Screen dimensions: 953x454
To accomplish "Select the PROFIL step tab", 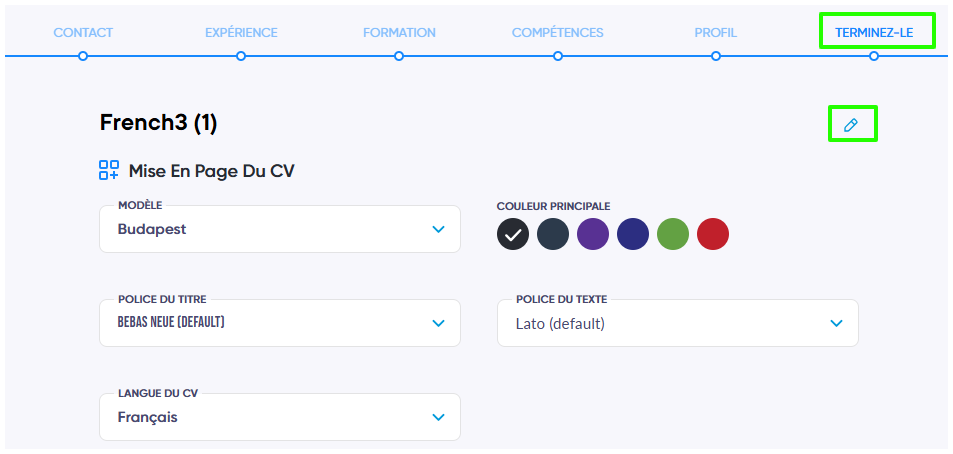I will pos(716,33).
